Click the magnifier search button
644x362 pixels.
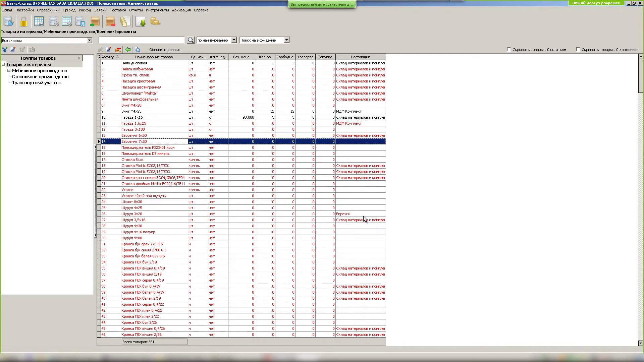pos(191,40)
